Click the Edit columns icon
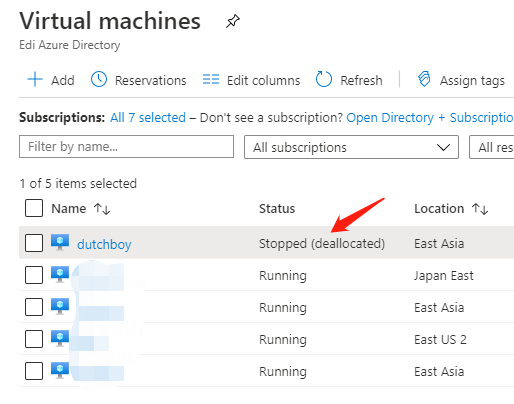514x404 pixels. click(211, 79)
